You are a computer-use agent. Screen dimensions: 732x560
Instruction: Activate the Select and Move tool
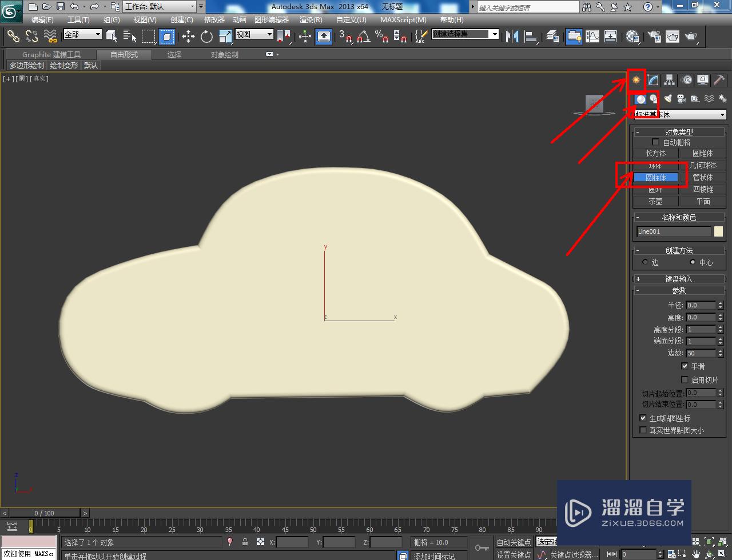coord(188,37)
